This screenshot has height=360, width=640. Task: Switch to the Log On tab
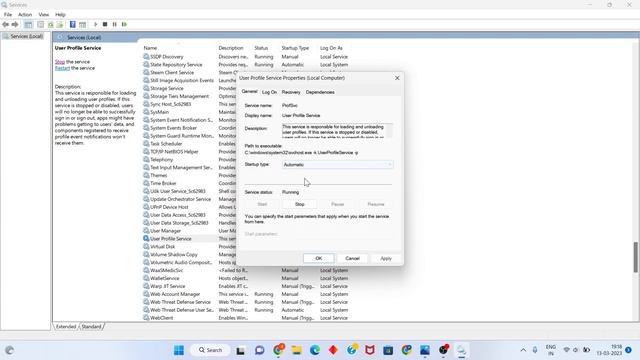tap(269, 92)
